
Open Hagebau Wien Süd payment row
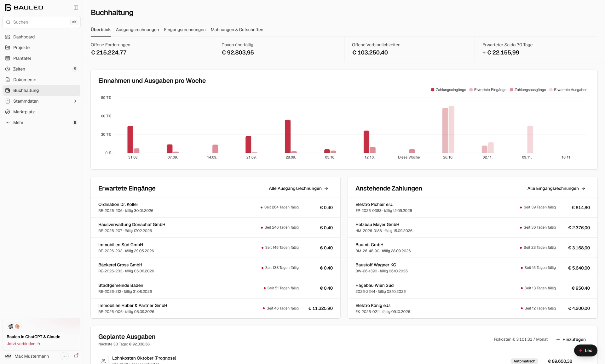point(473,288)
